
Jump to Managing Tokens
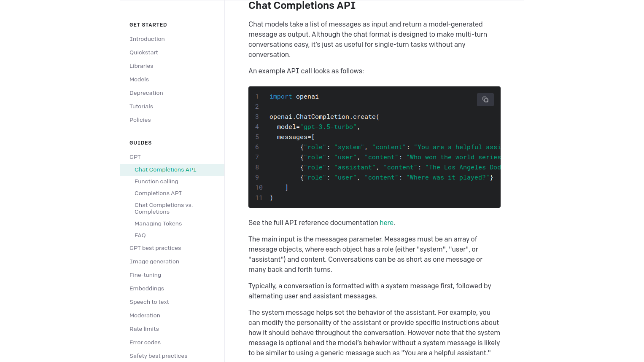[x=158, y=223]
